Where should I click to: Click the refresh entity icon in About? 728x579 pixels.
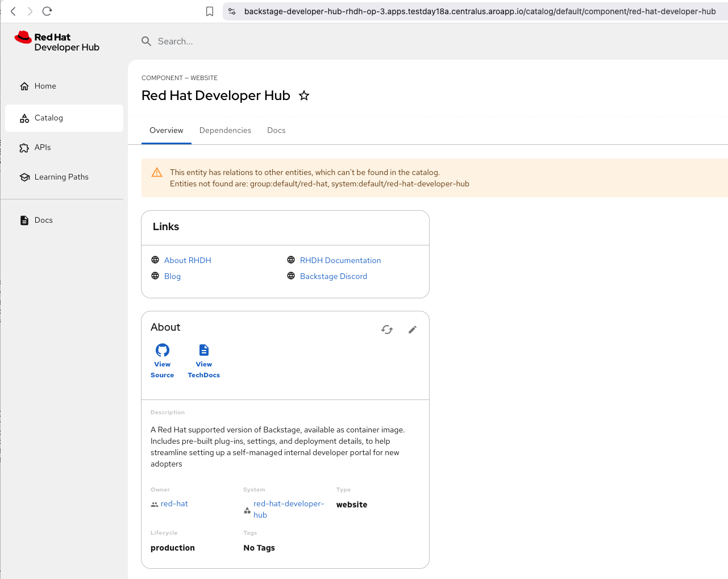387,330
